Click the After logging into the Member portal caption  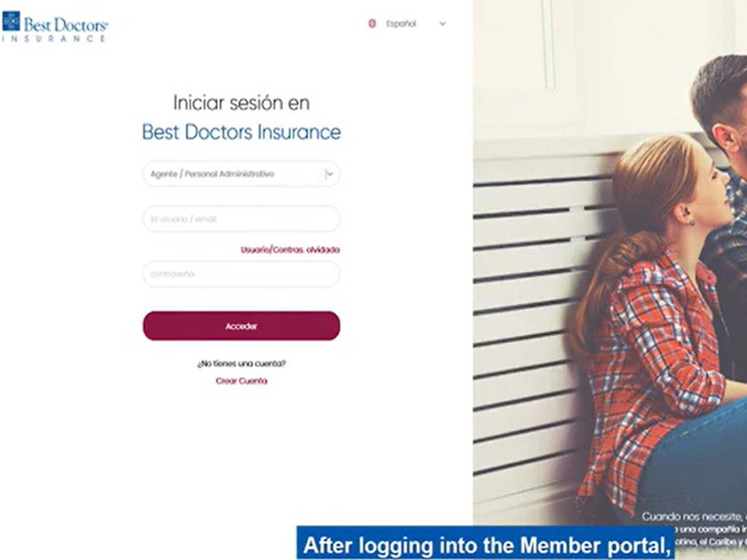point(486,544)
